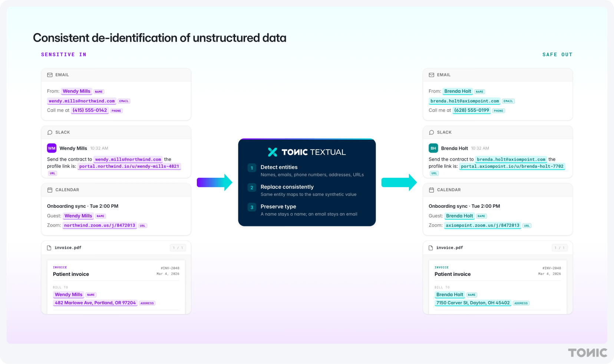Click wendy.mills@northwind.com in the Slack message
The image size is (614, 364).
[128, 160]
